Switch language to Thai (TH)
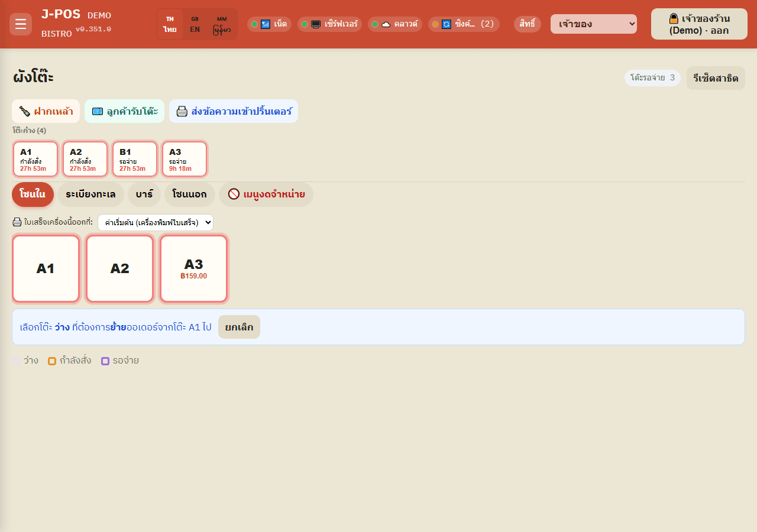The width and height of the screenshot is (757, 532). pyautogui.click(x=170, y=24)
